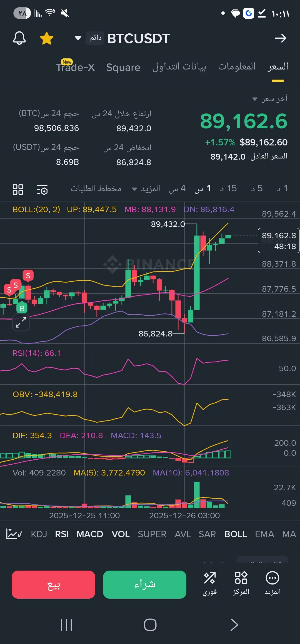
Task: Select 15 د timeframe
Action: (229, 189)
